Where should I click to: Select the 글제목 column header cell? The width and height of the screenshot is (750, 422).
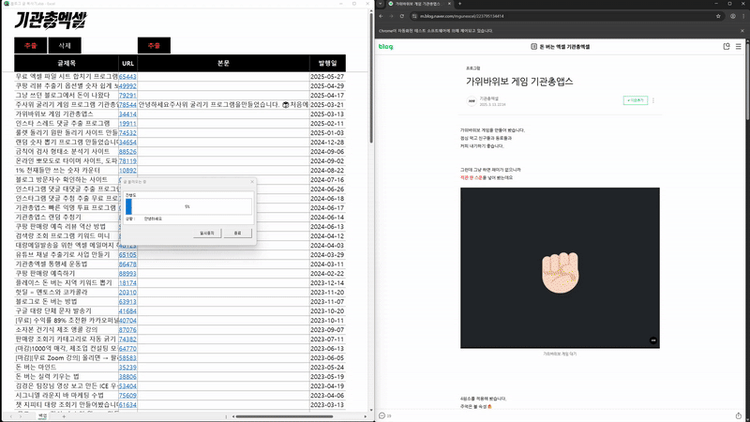pyautogui.click(x=66, y=63)
